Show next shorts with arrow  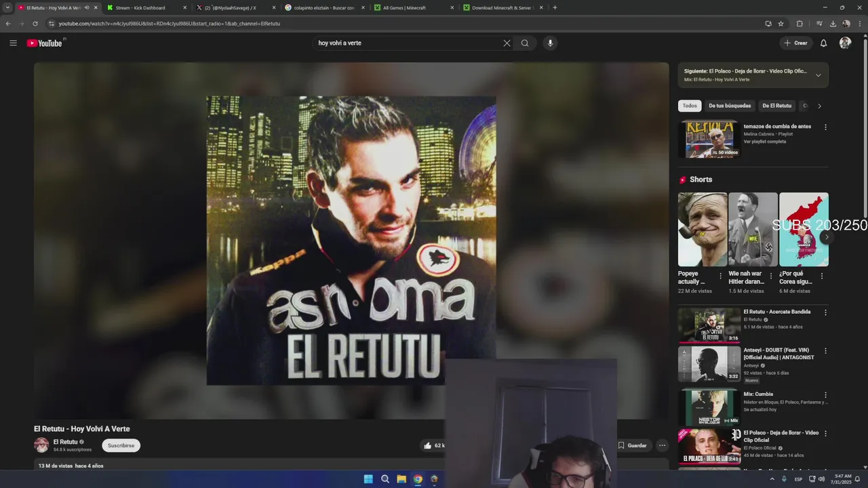(826, 237)
